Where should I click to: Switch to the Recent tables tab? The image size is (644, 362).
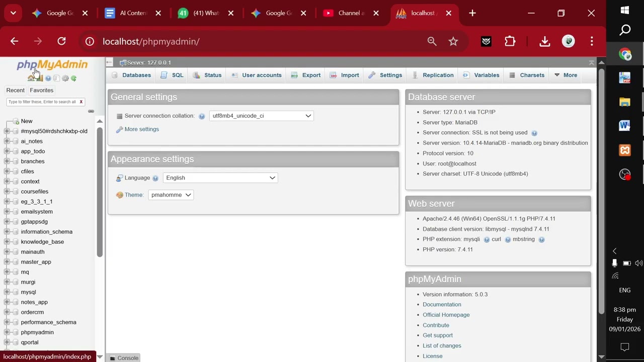(x=15, y=90)
